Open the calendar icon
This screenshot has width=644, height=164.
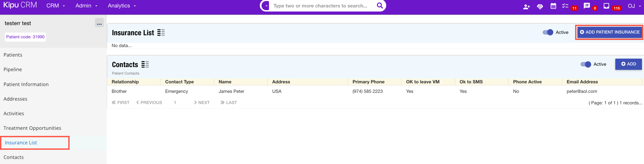pos(553,6)
